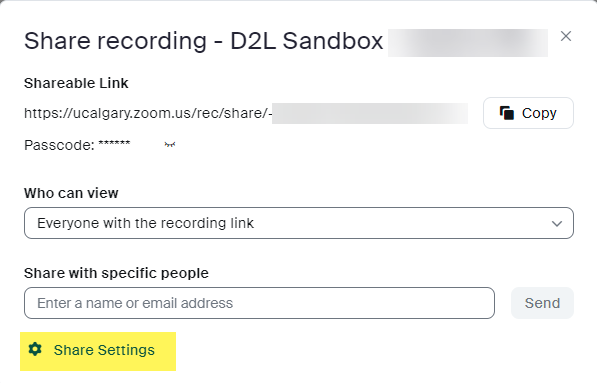Click the 'Share with specific people' label
The height and width of the screenshot is (383, 597).
116,273
